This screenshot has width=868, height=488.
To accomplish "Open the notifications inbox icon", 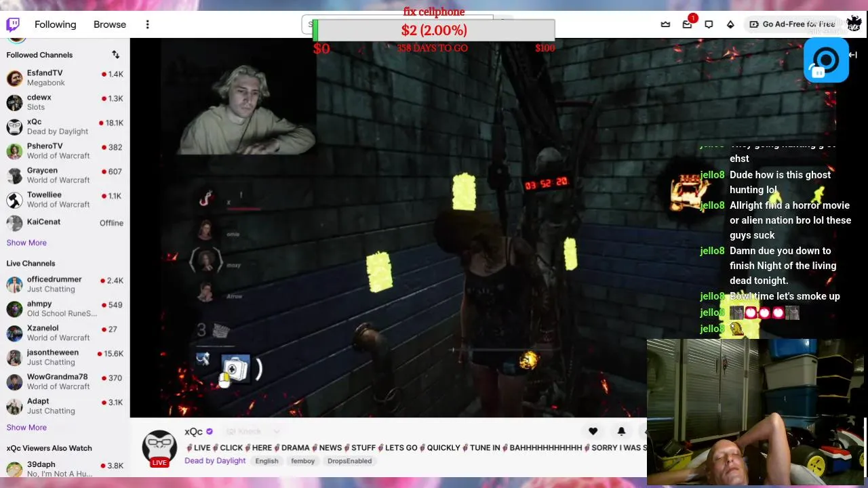I will pyautogui.click(x=687, y=24).
